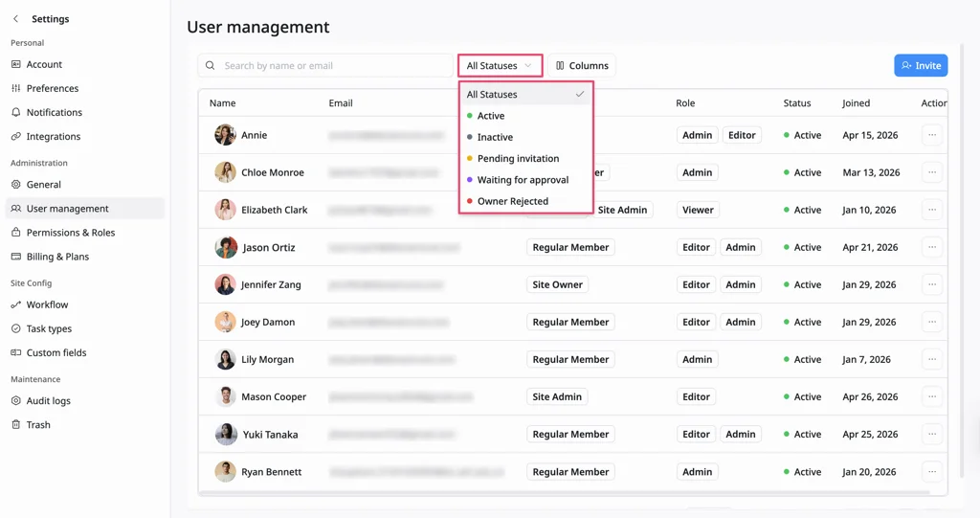
Task: Click Ryan Bennett's avatar
Action: [x=225, y=472]
